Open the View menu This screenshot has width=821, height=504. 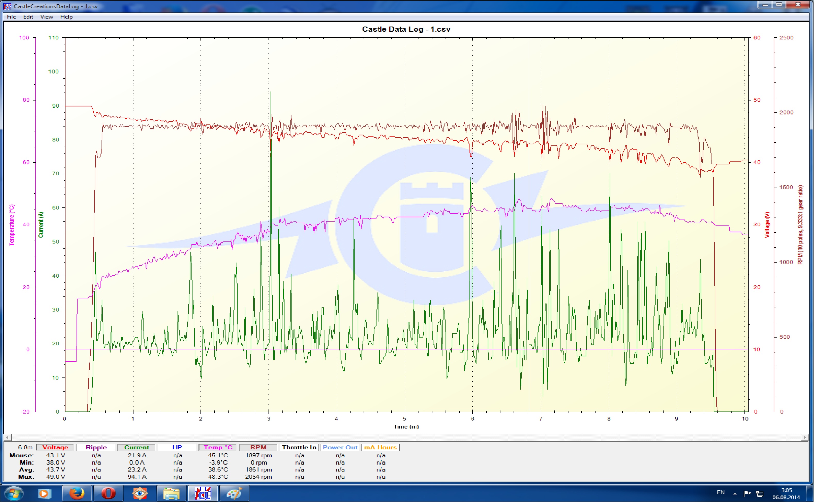[47, 17]
